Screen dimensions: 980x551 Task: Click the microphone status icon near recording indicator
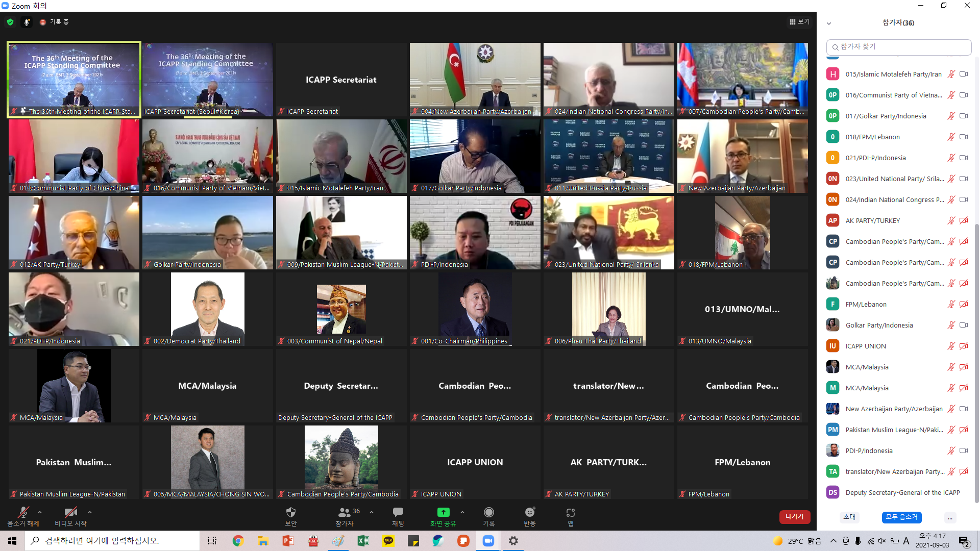27,22
